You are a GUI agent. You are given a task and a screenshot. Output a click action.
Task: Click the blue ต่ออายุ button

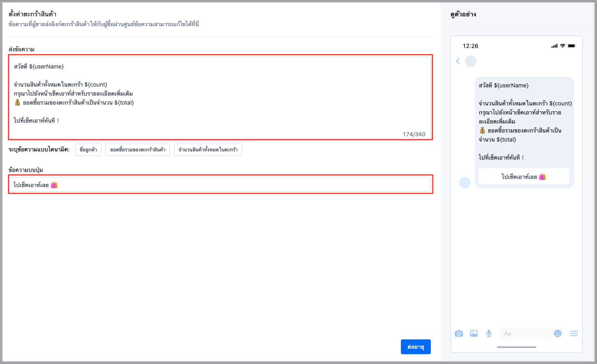point(416,347)
